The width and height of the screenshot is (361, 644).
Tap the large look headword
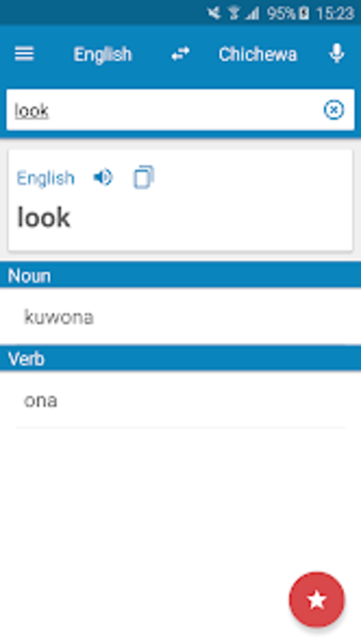[x=44, y=217]
